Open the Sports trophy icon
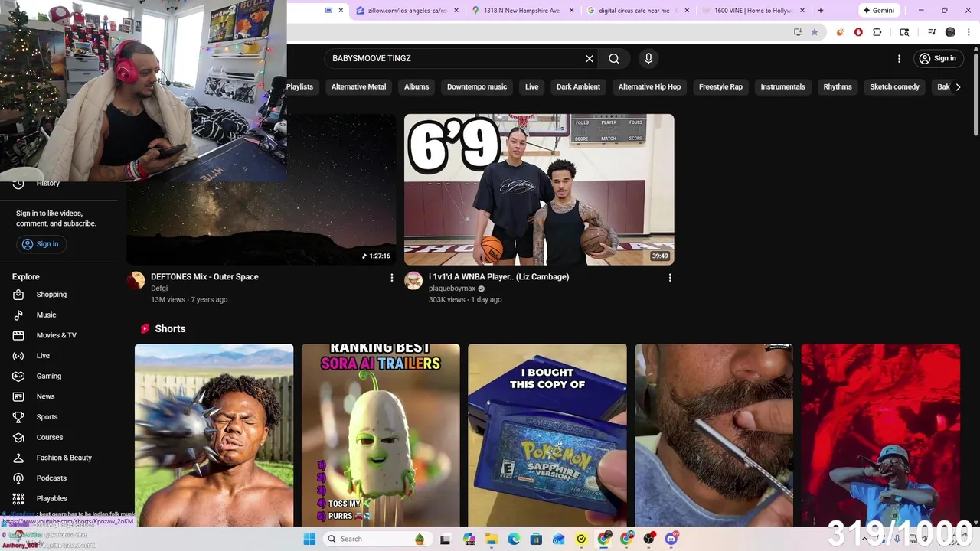Image resolution: width=980 pixels, height=551 pixels. pos(18,417)
